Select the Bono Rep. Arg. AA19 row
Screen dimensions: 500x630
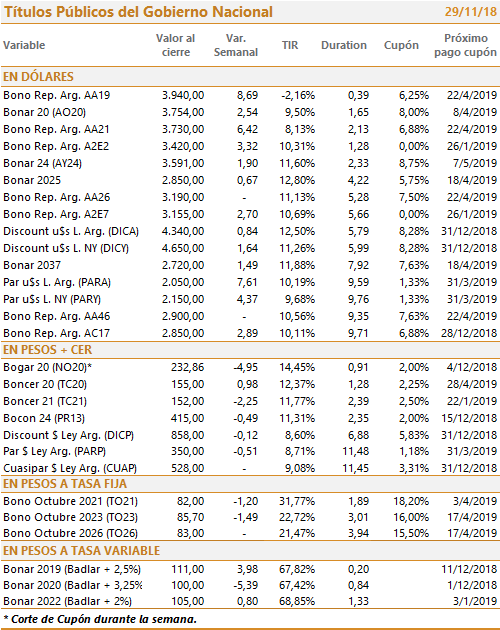click(x=250, y=95)
